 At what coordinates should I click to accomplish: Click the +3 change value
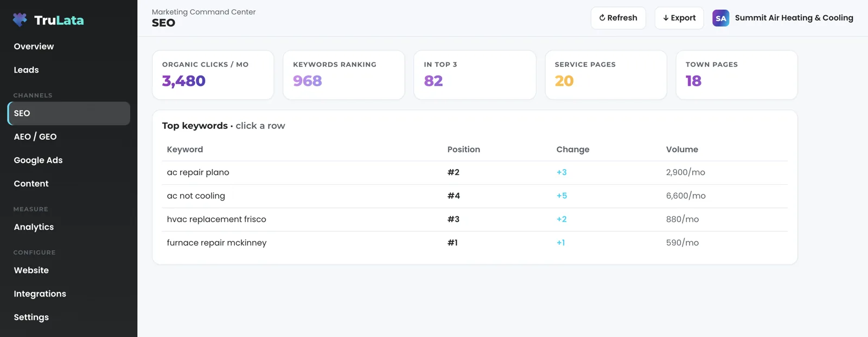[561, 172]
